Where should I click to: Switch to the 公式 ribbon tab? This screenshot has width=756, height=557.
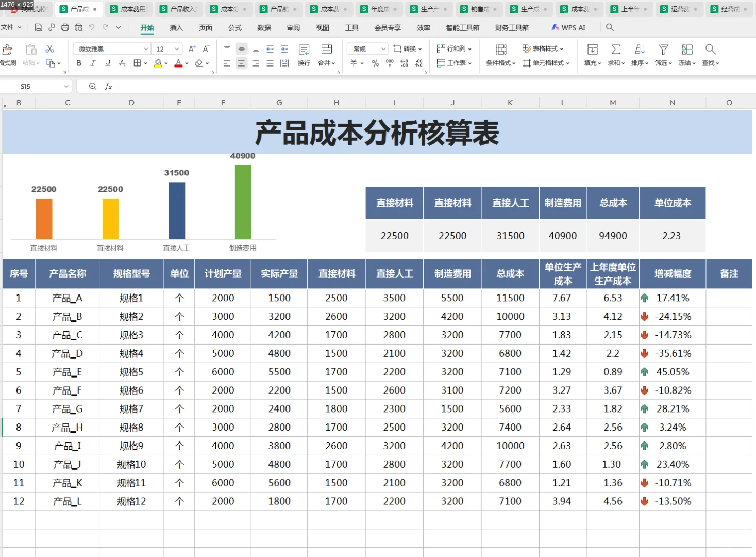pyautogui.click(x=235, y=28)
